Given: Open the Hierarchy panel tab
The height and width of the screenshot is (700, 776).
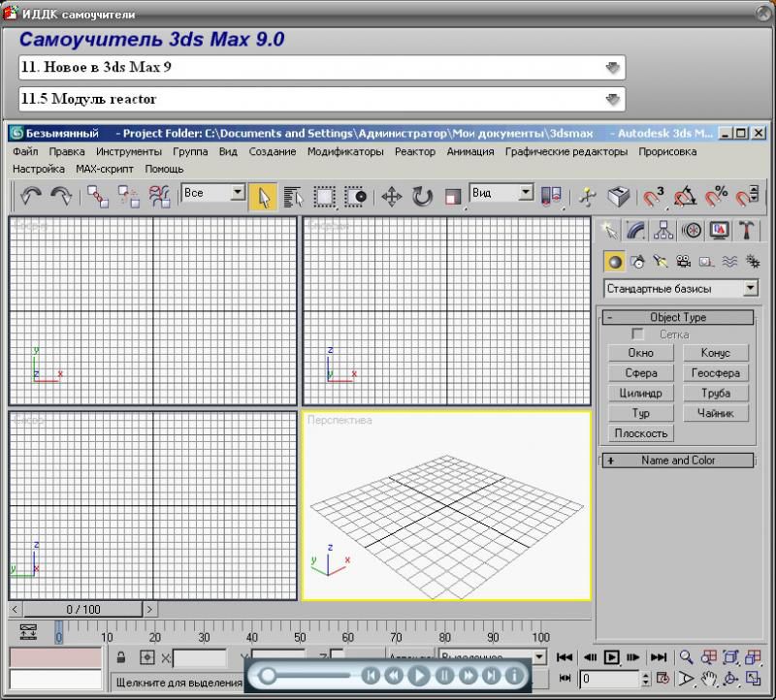Looking at the screenshot, I should [663, 231].
